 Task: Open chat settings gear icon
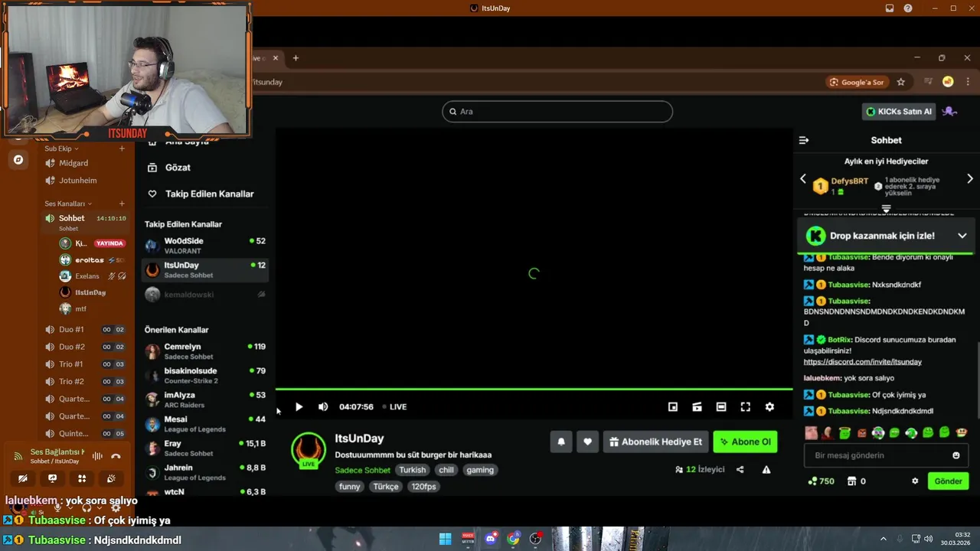click(914, 481)
